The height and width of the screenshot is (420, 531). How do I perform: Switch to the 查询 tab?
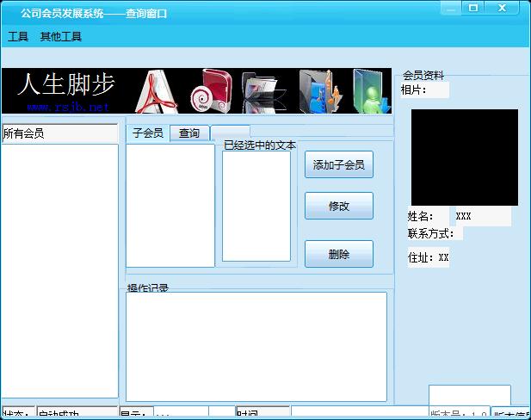[x=189, y=133]
